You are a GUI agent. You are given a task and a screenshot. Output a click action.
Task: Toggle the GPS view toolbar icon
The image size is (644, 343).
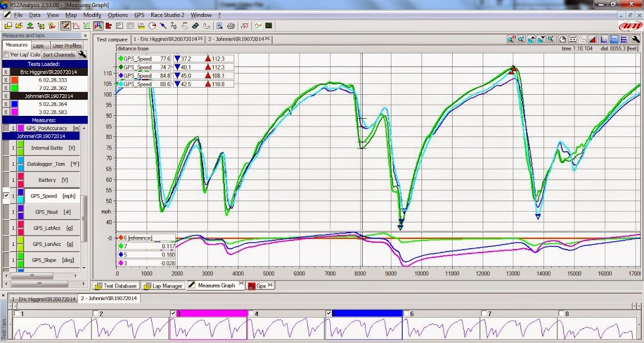pyautogui.click(x=98, y=26)
